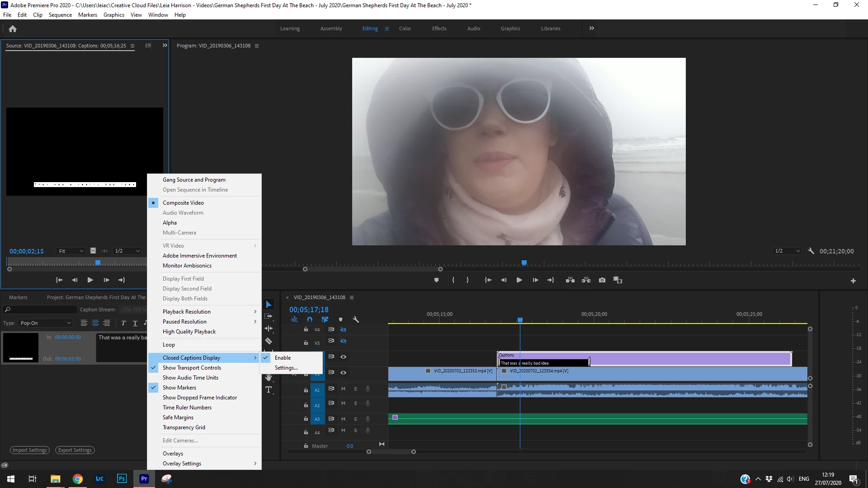Open closed captions Settings... item
The width and height of the screenshot is (868, 488).
[286, 368]
